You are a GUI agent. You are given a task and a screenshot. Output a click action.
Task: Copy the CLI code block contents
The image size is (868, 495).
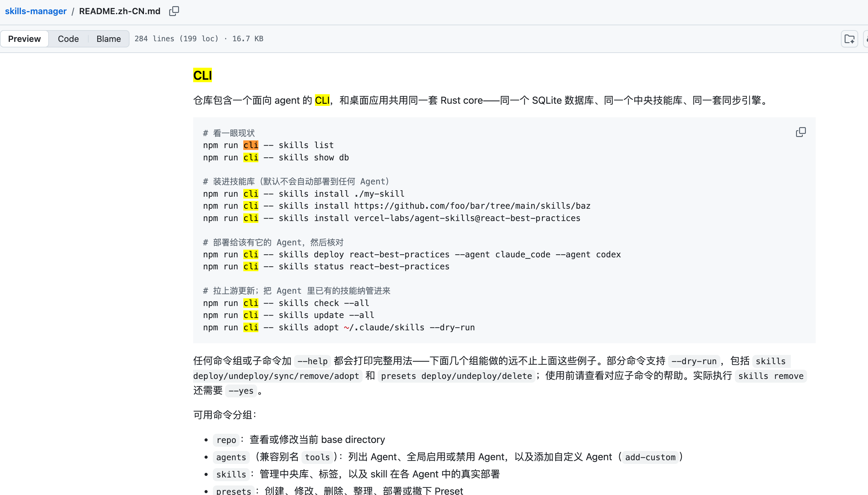800,132
